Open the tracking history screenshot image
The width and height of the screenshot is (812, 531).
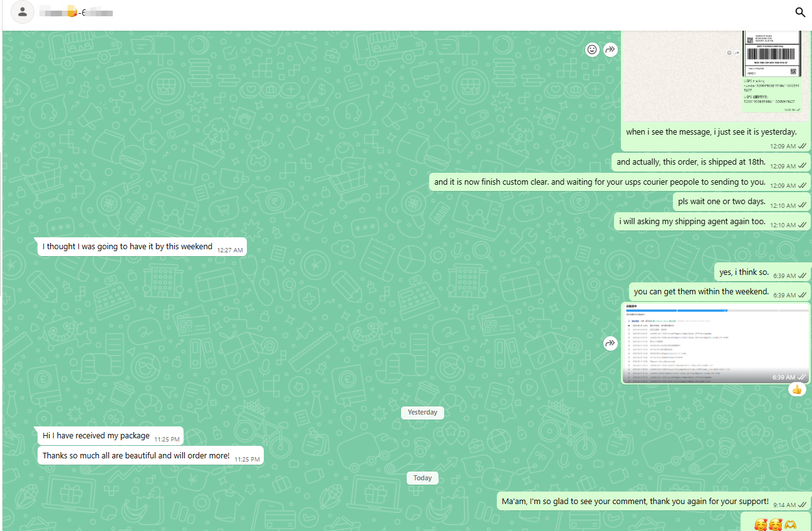(x=716, y=343)
